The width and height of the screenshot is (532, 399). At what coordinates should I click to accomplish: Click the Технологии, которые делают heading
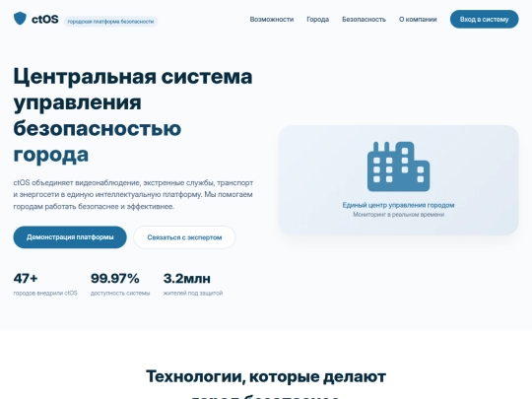coord(266,376)
